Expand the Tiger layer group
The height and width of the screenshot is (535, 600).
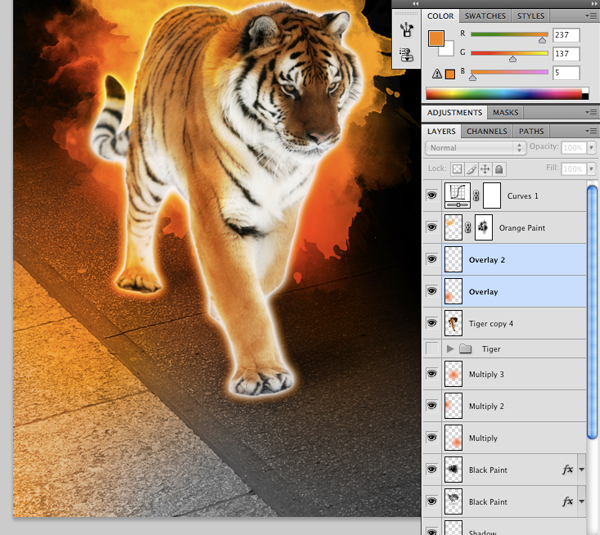(x=450, y=349)
